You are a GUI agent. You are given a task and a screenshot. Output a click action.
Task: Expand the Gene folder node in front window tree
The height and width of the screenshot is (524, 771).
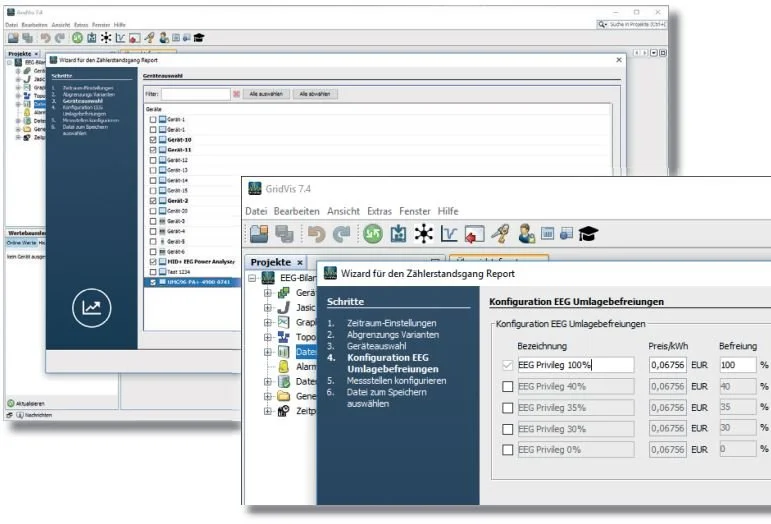tap(267, 396)
